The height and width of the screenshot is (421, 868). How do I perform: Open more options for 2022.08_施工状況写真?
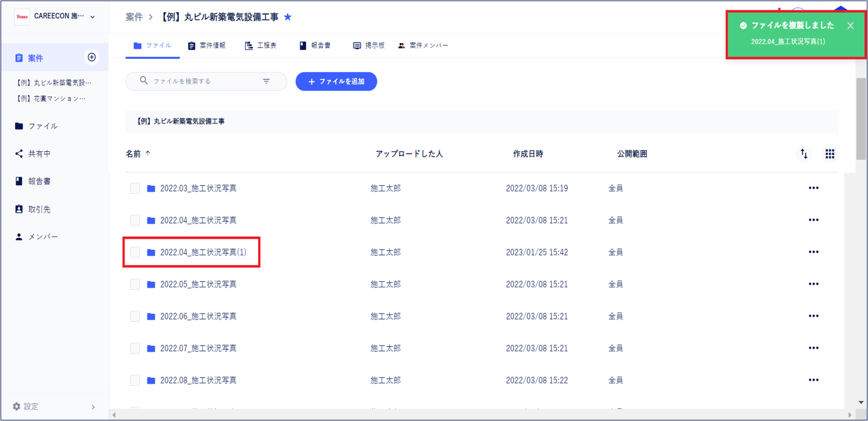813,380
